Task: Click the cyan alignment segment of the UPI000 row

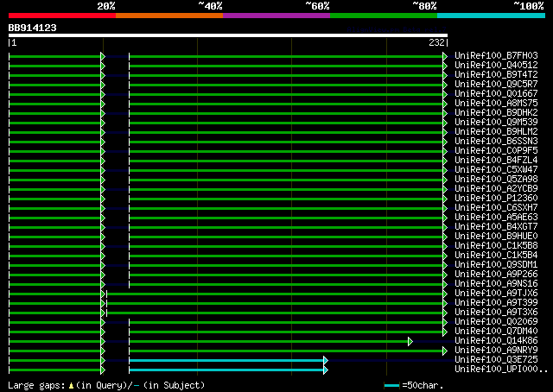Action: tap(228, 370)
